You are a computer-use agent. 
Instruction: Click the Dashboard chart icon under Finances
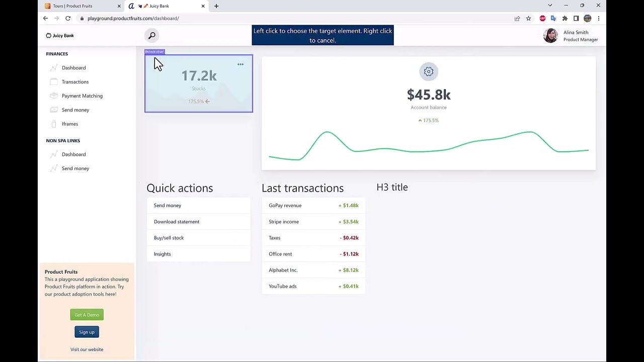point(54,68)
